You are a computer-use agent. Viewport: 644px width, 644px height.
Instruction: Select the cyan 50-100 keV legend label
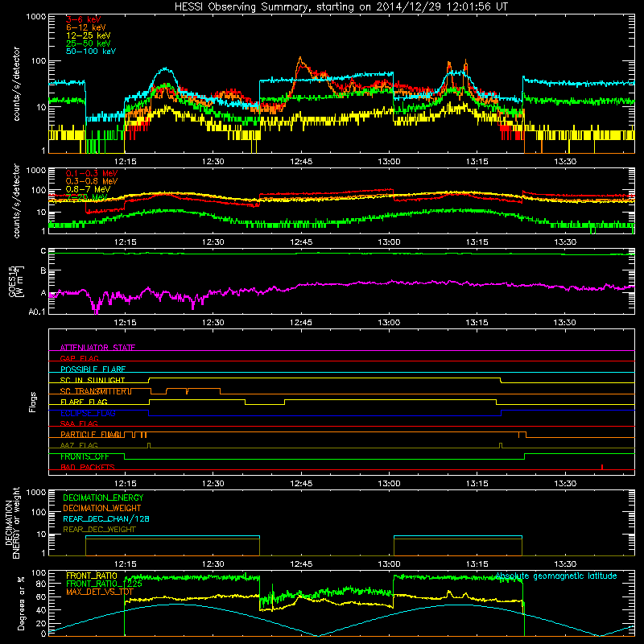91,52
